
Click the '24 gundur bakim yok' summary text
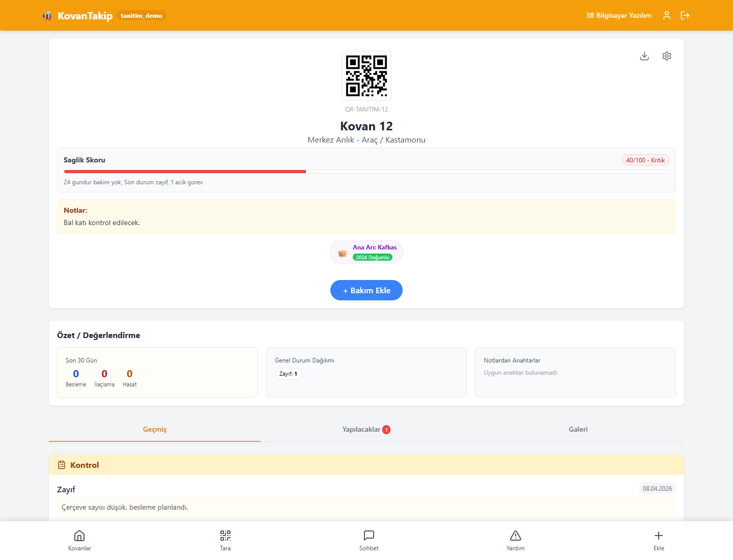click(133, 182)
